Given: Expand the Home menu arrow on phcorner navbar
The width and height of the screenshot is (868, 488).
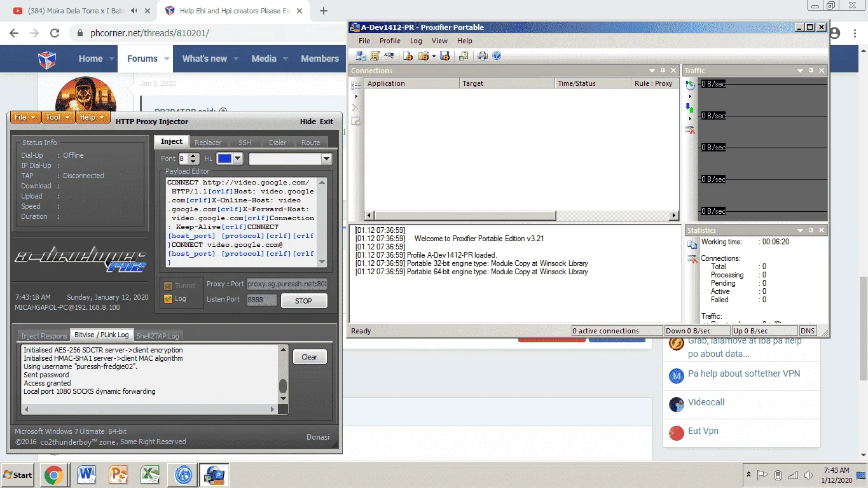Looking at the screenshot, I should click(x=112, y=59).
